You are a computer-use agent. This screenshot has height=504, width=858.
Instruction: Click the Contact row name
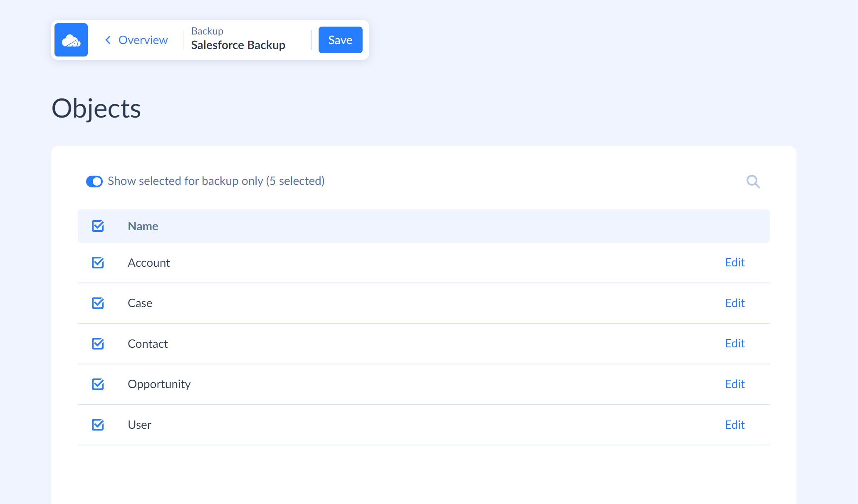[148, 344]
